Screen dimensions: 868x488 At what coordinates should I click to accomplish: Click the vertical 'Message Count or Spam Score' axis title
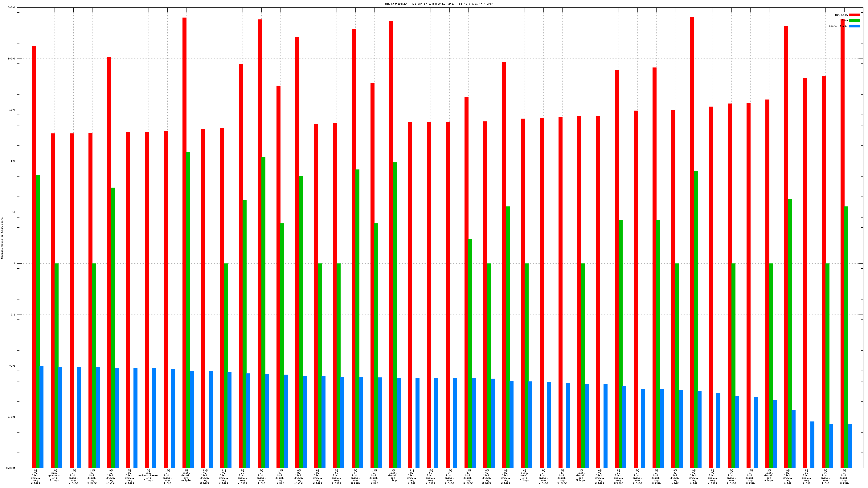point(2,238)
